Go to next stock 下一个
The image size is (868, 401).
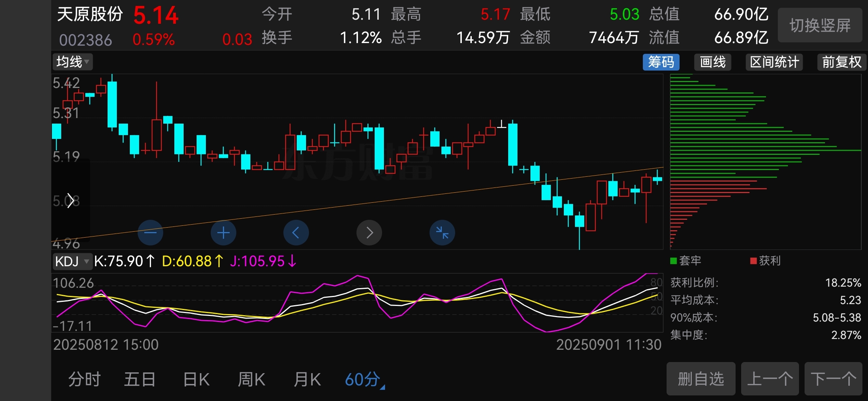(x=833, y=379)
